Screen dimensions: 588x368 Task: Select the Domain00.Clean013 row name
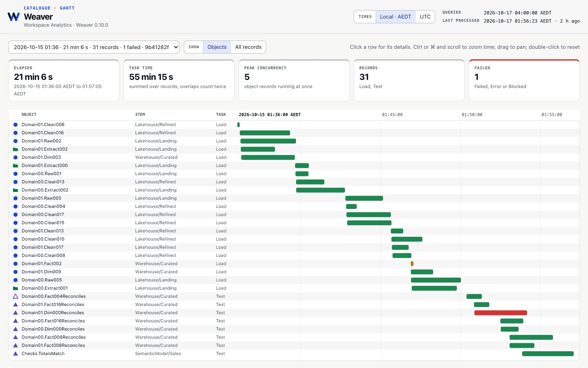click(x=43, y=182)
